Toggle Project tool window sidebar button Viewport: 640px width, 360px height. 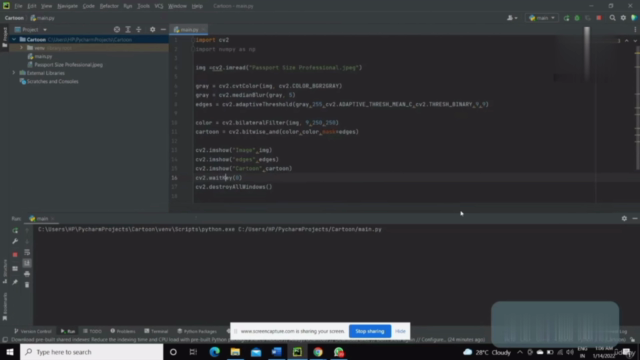(5, 38)
